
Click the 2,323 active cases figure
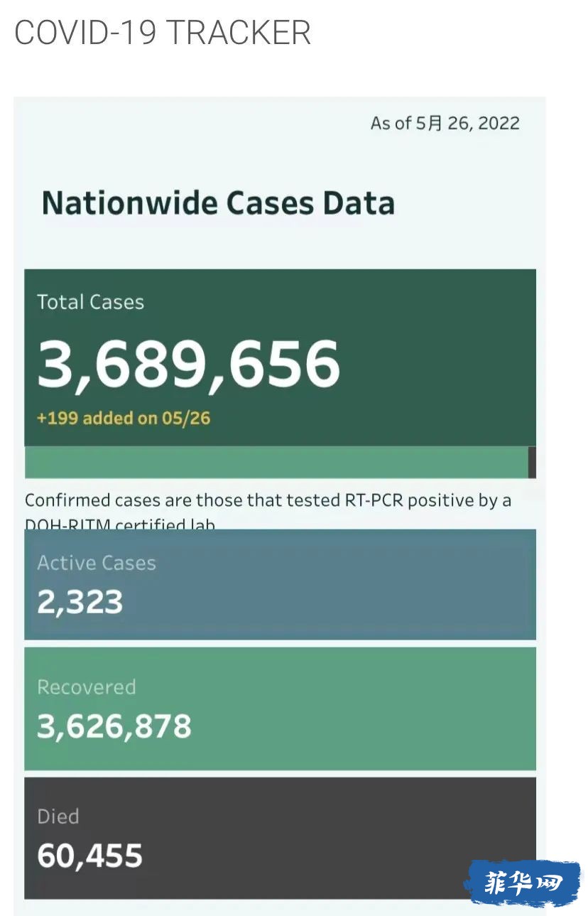pyautogui.click(x=80, y=602)
